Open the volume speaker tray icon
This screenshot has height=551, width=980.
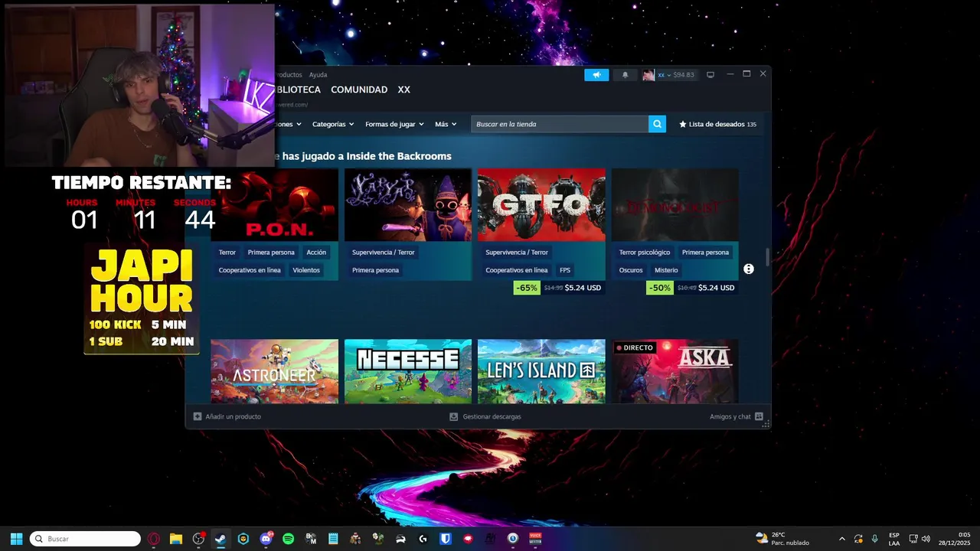click(926, 539)
